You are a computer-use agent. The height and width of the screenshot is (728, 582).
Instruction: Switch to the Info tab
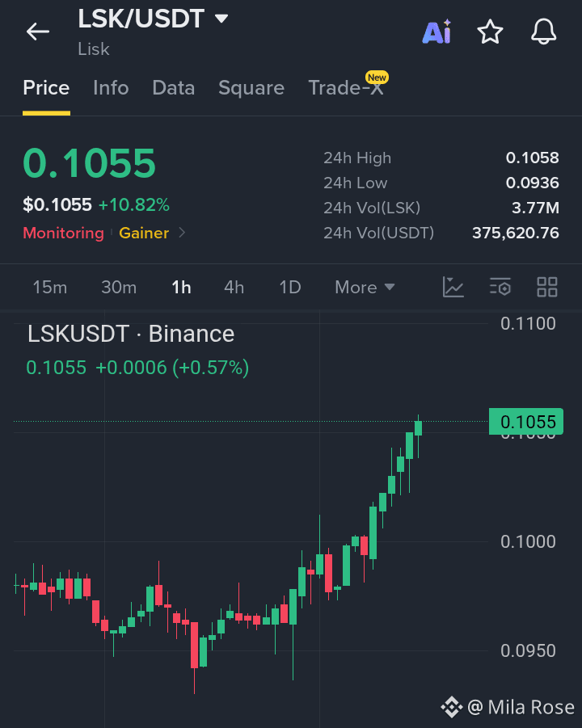(111, 88)
